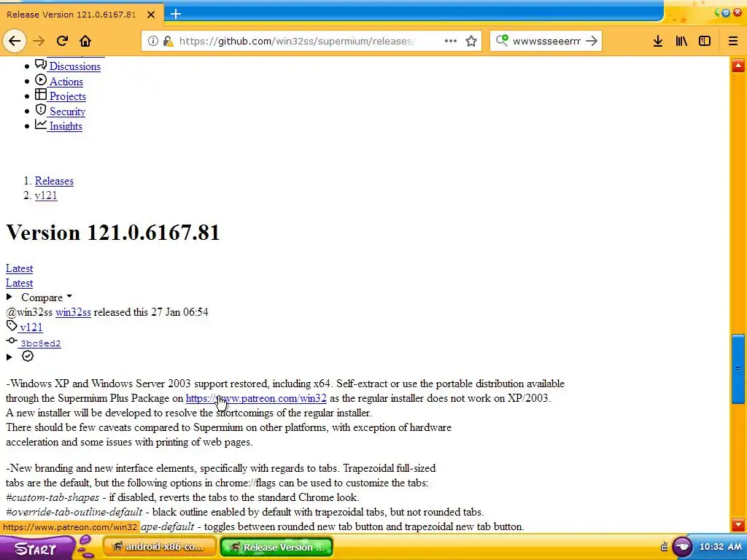747x560 pixels.
Task: Open the v121 tag link
Action: pyautogui.click(x=31, y=327)
